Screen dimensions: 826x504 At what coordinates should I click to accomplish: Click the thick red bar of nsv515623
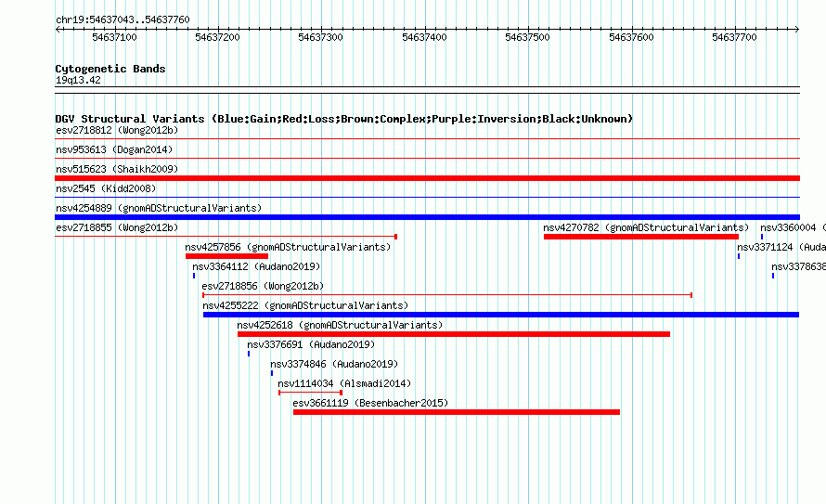click(427, 178)
